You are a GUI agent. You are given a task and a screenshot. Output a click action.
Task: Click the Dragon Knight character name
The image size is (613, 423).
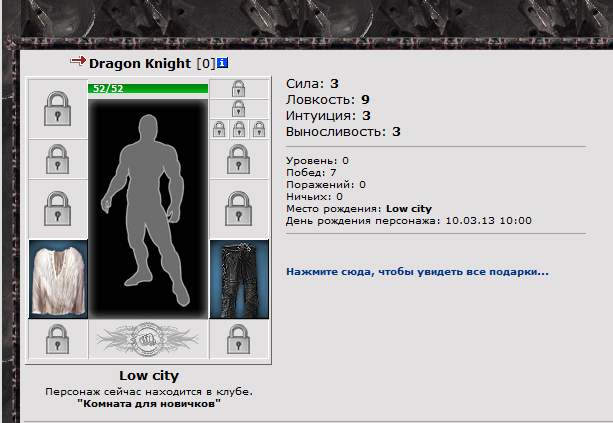pos(140,63)
